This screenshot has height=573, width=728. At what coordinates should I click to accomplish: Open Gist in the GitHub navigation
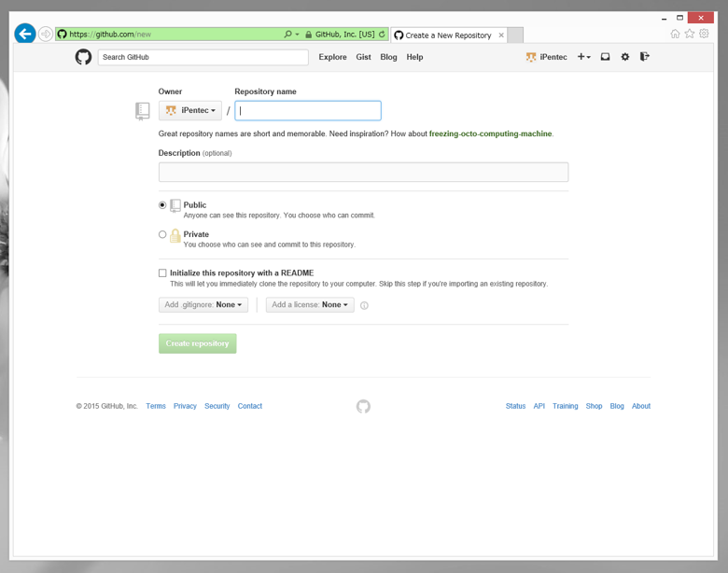tap(364, 57)
